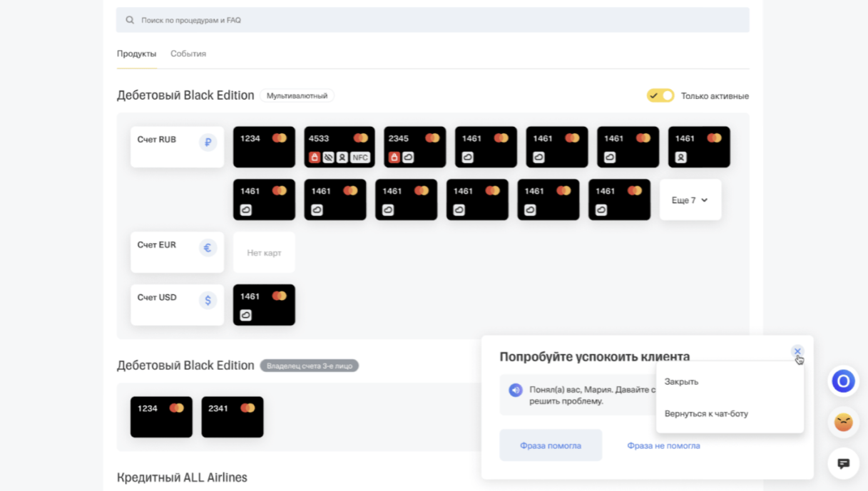
Task: Click the Фраза не помогла link
Action: 663,446
